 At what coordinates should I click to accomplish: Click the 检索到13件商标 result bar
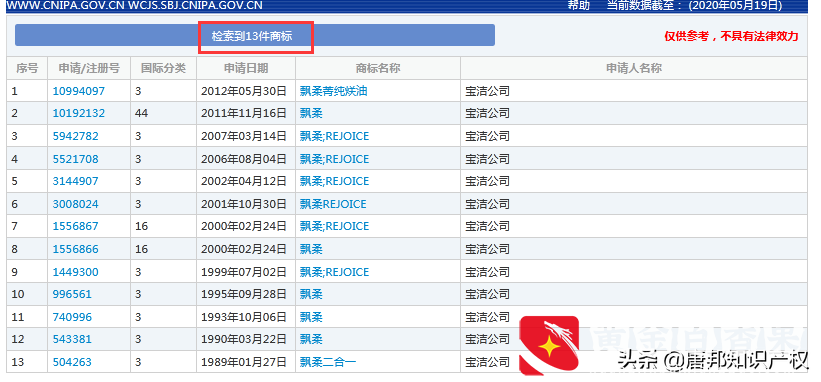coord(254,36)
